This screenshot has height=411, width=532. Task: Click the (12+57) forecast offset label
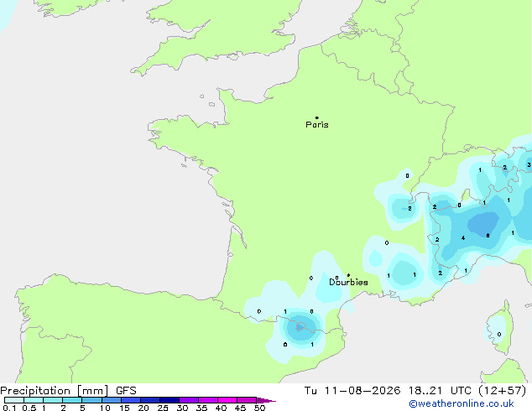502,391
